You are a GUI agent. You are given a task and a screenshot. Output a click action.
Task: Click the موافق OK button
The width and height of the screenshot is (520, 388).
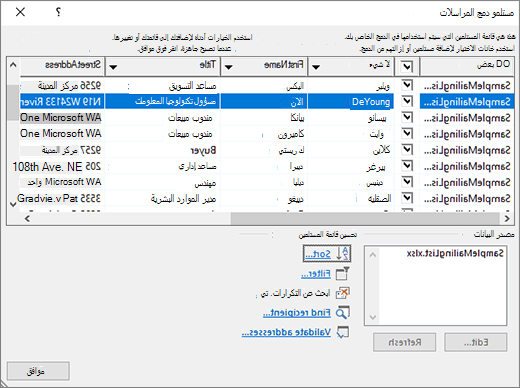(x=38, y=371)
